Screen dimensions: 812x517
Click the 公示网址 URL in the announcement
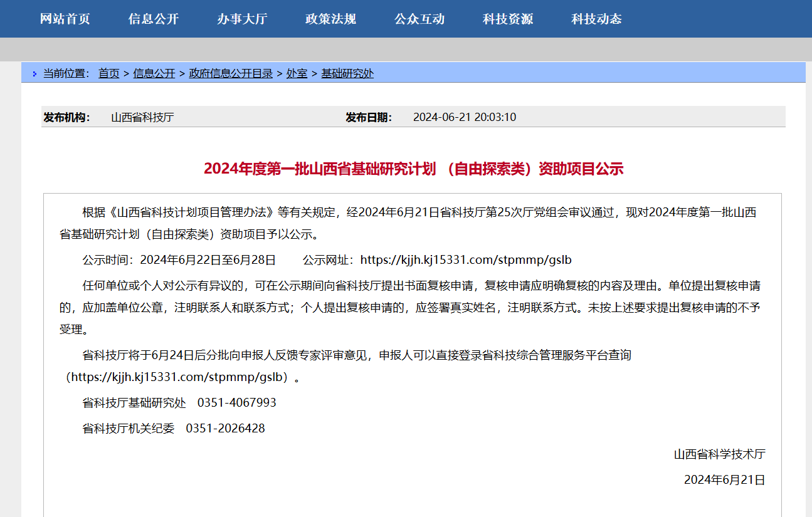466,259
